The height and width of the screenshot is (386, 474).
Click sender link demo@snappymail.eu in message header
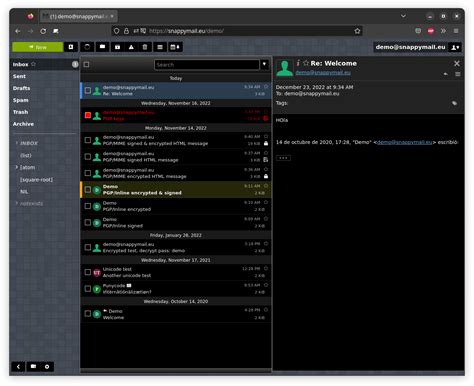(x=323, y=73)
